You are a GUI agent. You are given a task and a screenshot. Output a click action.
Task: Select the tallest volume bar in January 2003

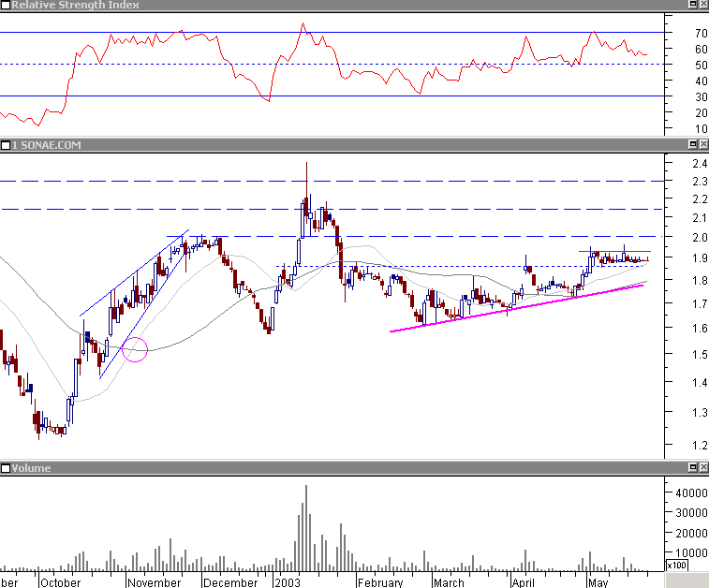coord(306,528)
